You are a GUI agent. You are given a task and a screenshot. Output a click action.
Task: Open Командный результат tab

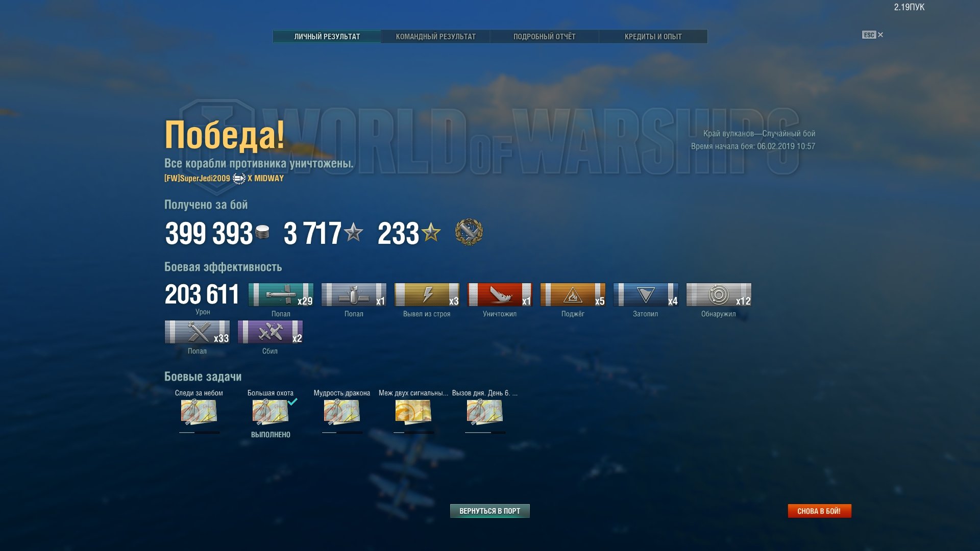[x=435, y=37]
